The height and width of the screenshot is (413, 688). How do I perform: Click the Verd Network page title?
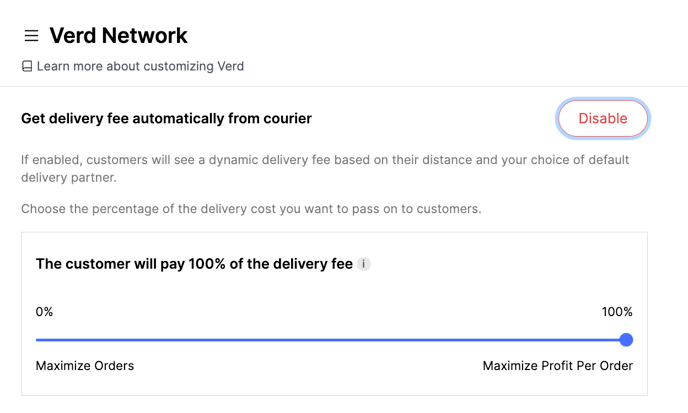(118, 36)
